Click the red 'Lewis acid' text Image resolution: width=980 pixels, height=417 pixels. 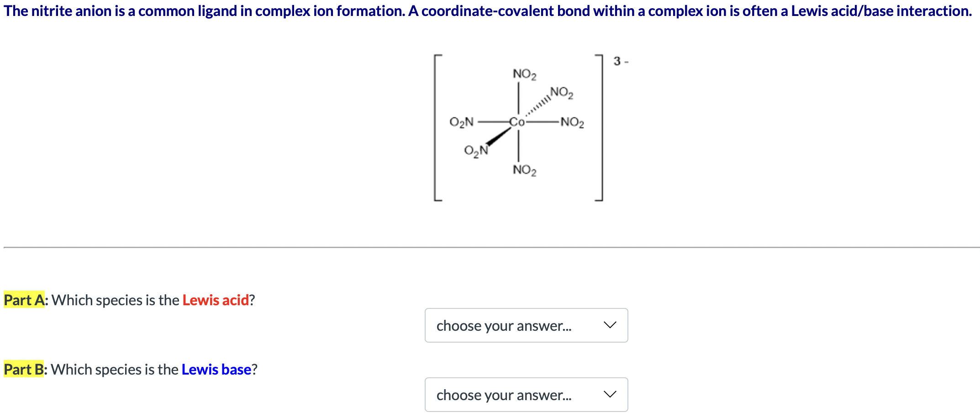click(x=216, y=300)
